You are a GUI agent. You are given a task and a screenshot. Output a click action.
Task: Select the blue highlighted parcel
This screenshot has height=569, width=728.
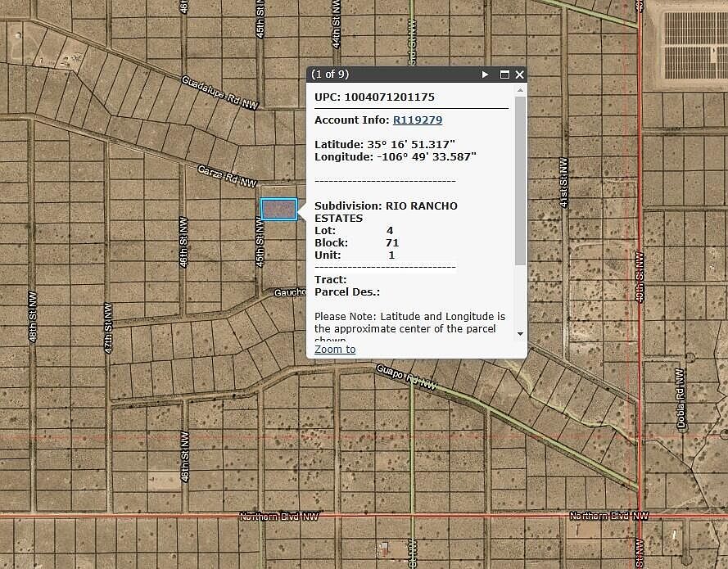pos(278,209)
